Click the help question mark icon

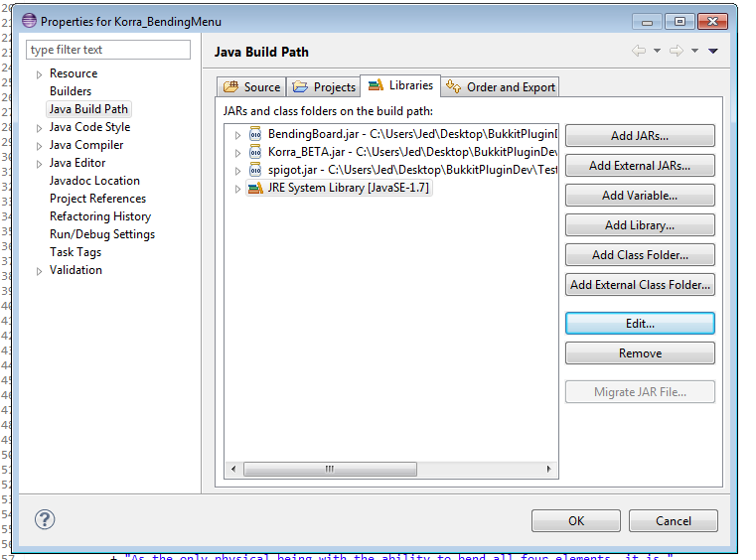point(45,519)
